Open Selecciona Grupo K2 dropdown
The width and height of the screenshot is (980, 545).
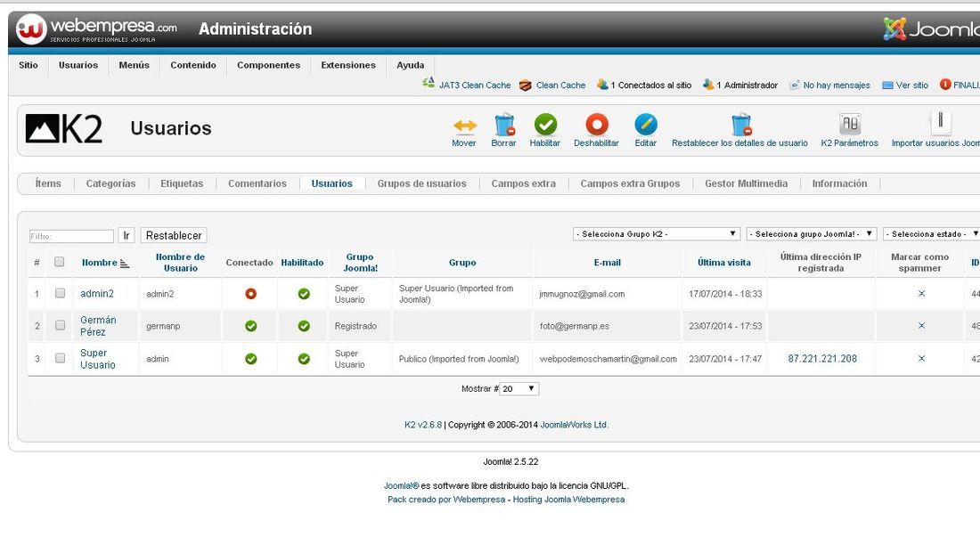tap(657, 233)
